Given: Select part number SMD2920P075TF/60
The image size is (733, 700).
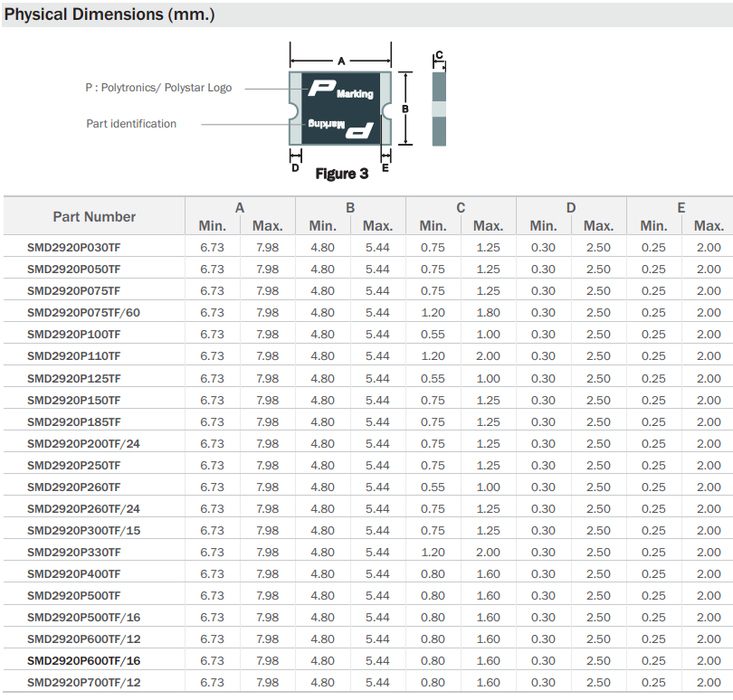Looking at the screenshot, I should click(83, 313).
